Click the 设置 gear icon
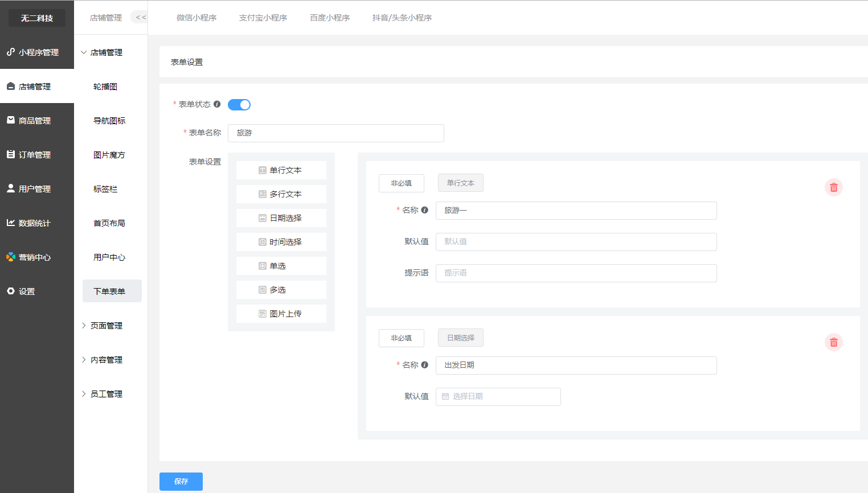This screenshot has width=868, height=493. pyautogui.click(x=11, y=291)
